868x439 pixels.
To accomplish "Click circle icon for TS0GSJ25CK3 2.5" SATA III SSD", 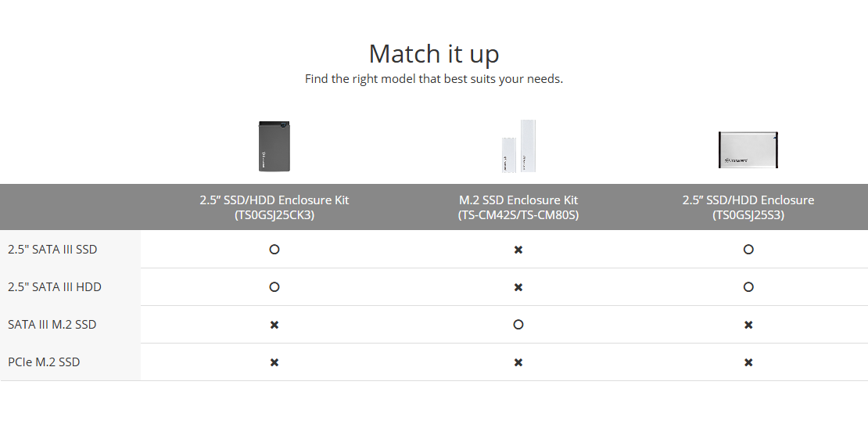I will pyautogui.click(x=274, y=250).
